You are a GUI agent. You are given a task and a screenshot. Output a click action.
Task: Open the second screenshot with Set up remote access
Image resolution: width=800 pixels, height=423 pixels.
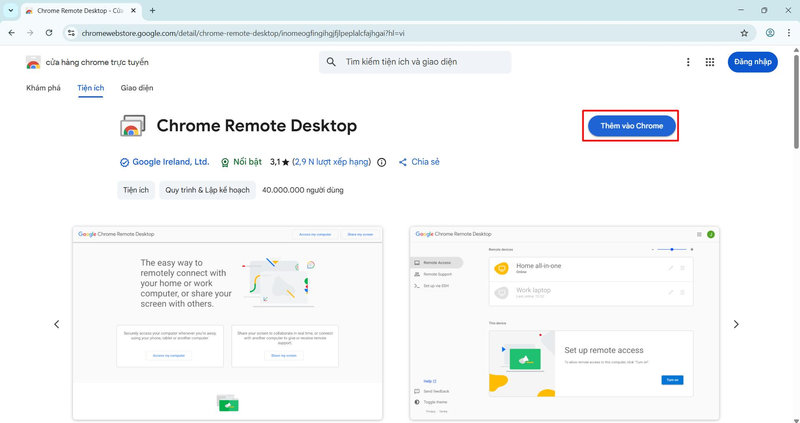(x=564, y=324)
